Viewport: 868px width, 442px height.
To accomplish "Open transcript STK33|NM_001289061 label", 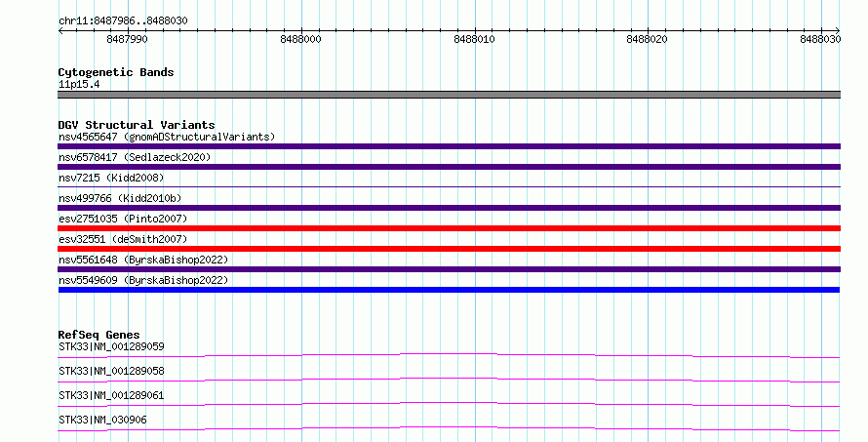I will (111, 395).
